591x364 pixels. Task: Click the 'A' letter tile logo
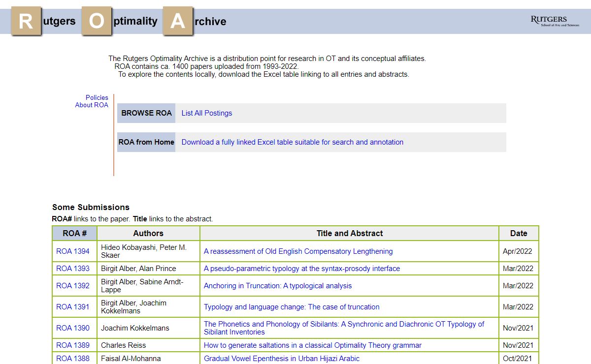(x=178, y=21)
